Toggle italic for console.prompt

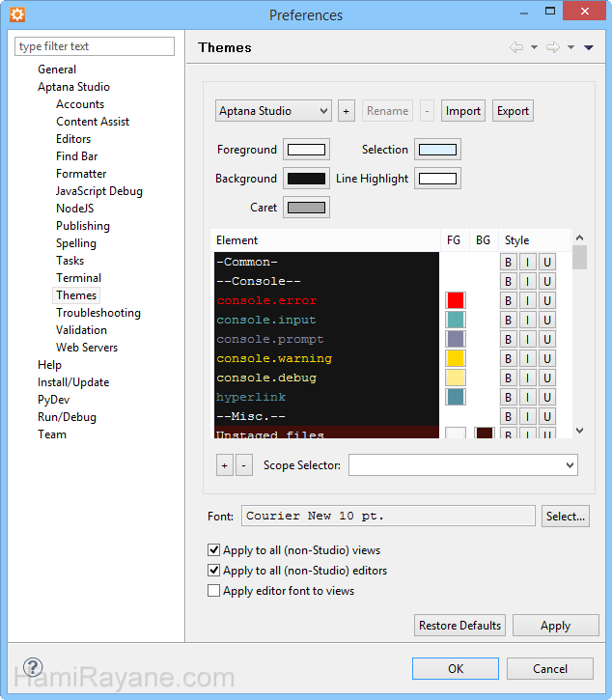coord(527,339)
